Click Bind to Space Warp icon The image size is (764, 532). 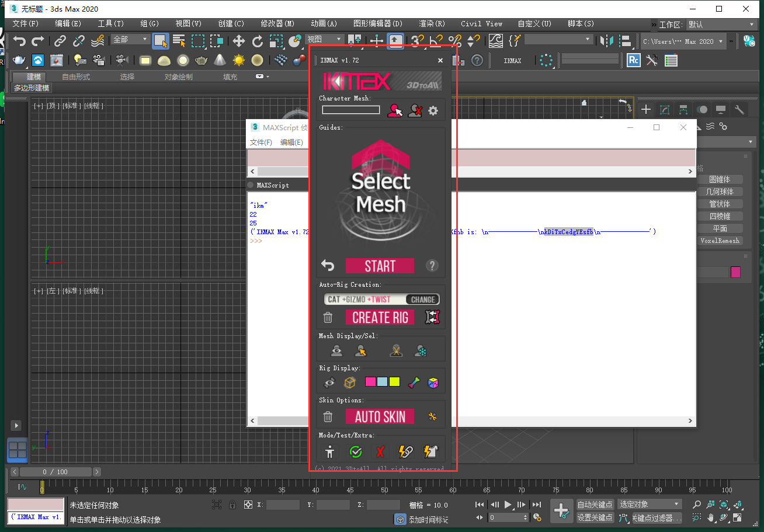98,41
